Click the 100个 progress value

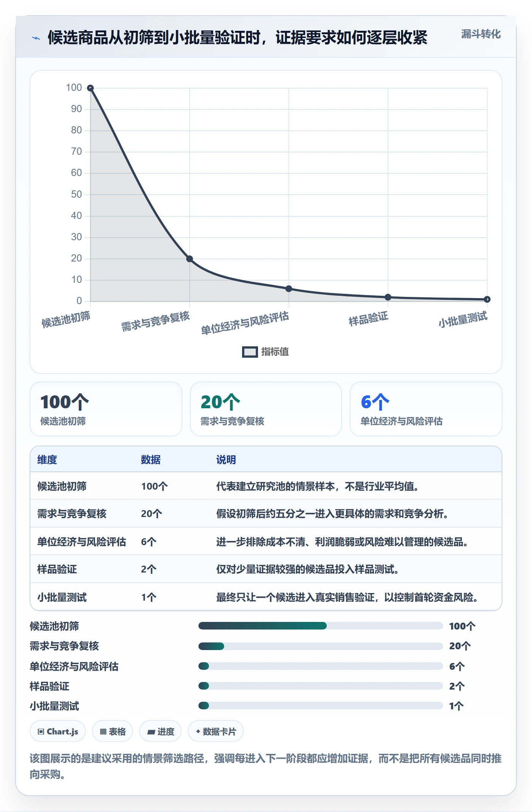tap(462, 626)
